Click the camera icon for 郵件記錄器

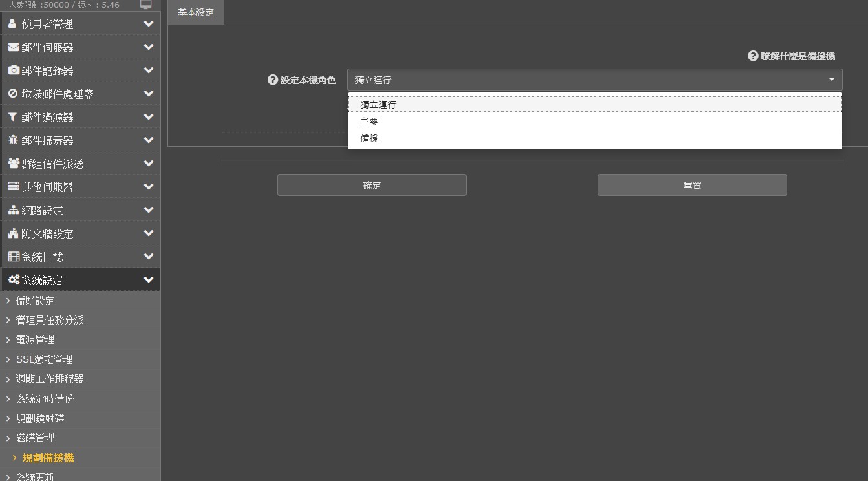click(x=13, y=70)
